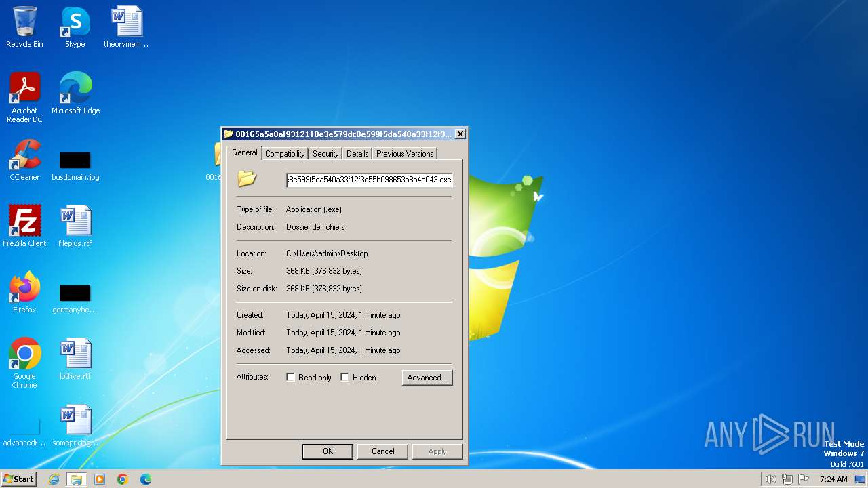This screenshot has width=868, height=488.
Task: Select fileplus.rtf document icon
Action: pos(75,226)
